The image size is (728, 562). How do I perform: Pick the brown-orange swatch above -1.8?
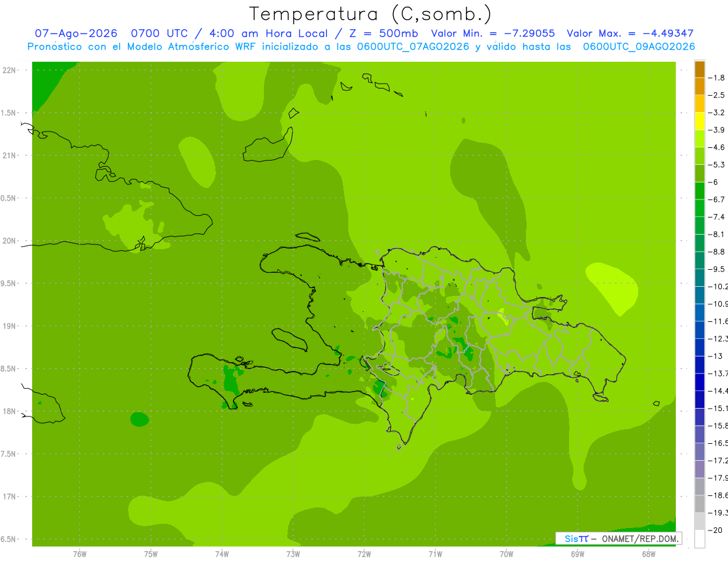pyautogui.click(x=699, y=69)
